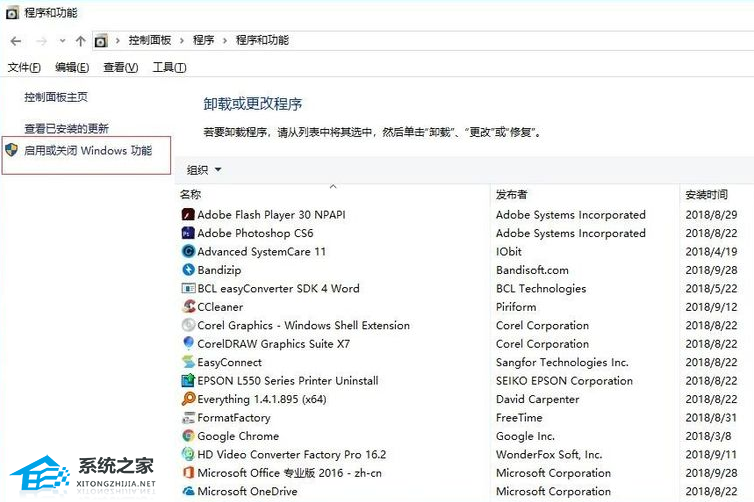This screenshot has height=502, width=754.
Task: Click the CorelDRAW Graphics Suite X7 icon
Action: click(x=188, y=343)
